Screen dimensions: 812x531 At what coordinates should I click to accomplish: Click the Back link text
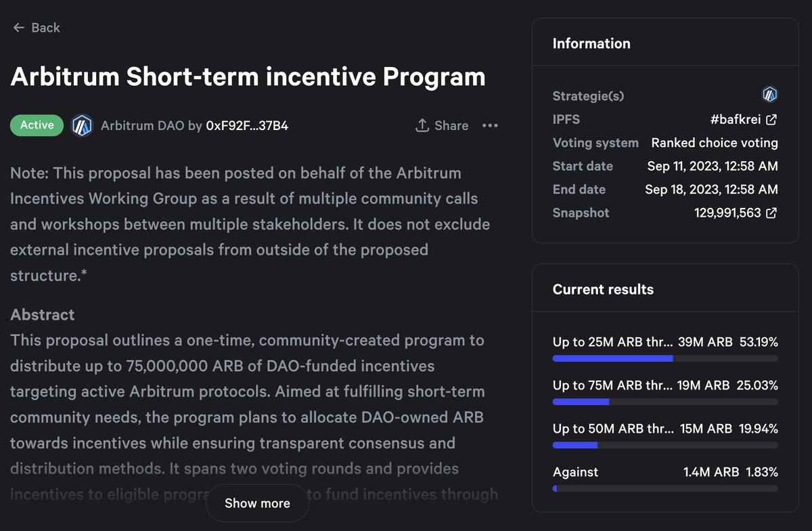click(46, 28)
